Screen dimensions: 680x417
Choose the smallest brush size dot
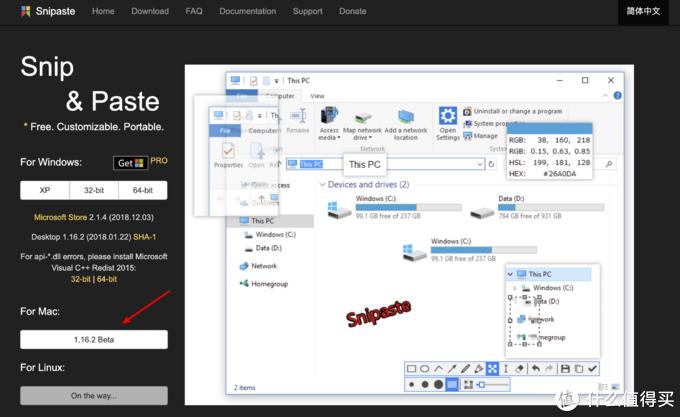(412, 384)
